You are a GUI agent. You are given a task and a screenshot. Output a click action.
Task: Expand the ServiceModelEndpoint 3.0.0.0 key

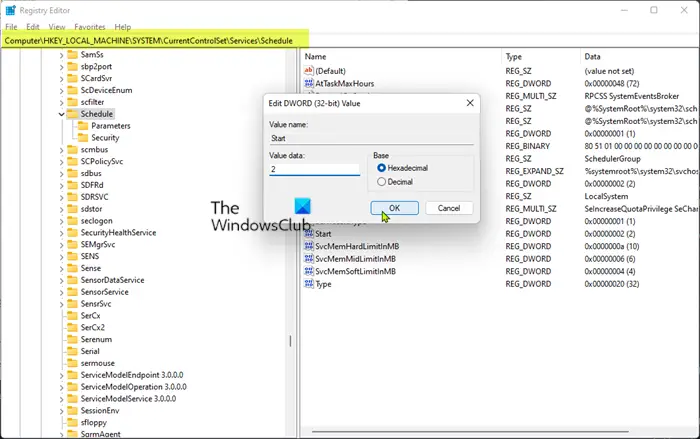pos(62,376)
